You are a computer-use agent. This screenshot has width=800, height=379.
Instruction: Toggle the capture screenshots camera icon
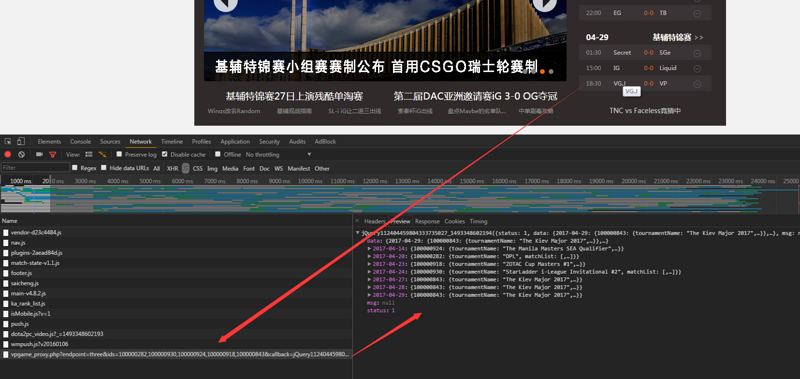(39, 155)
